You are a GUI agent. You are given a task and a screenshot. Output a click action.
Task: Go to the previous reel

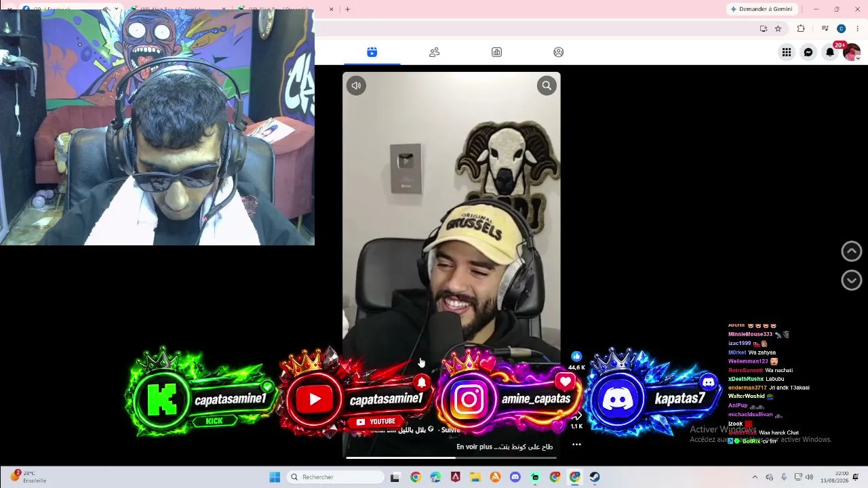852,251
